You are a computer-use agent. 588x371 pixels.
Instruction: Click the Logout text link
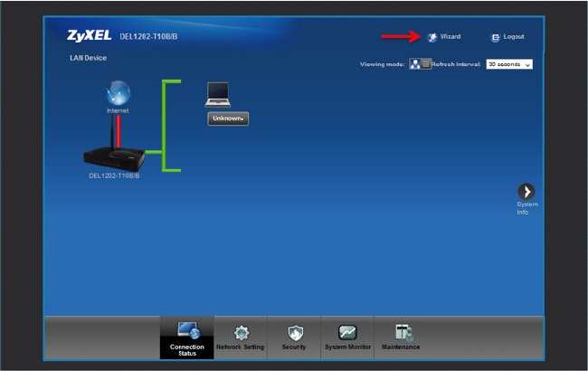coord(514,36)
